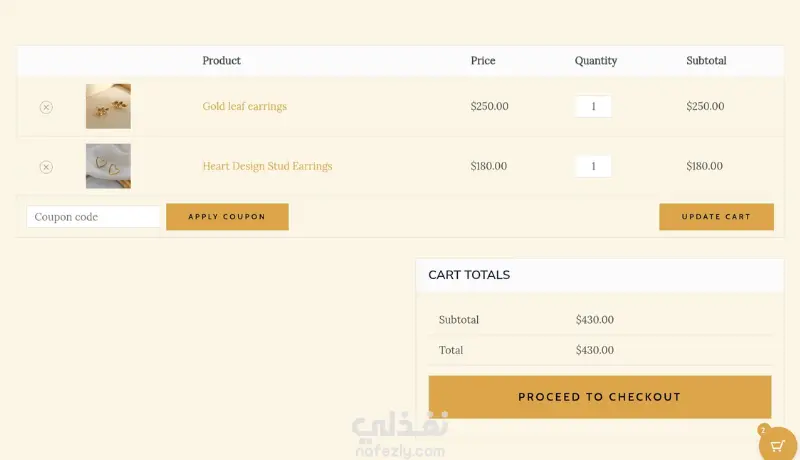Image resolution: width=800 pixels, height=460 pixels.
Task: Proceed to Checkout
Action: click(599, 397)
